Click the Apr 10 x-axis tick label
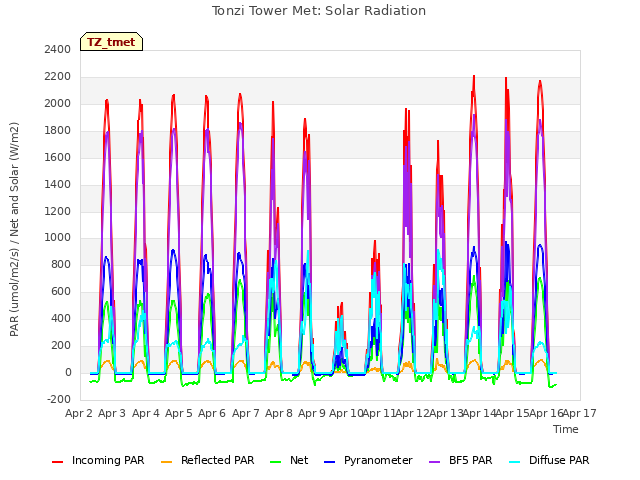The height and width of the screenshot is (480, 640). [346, 413]
